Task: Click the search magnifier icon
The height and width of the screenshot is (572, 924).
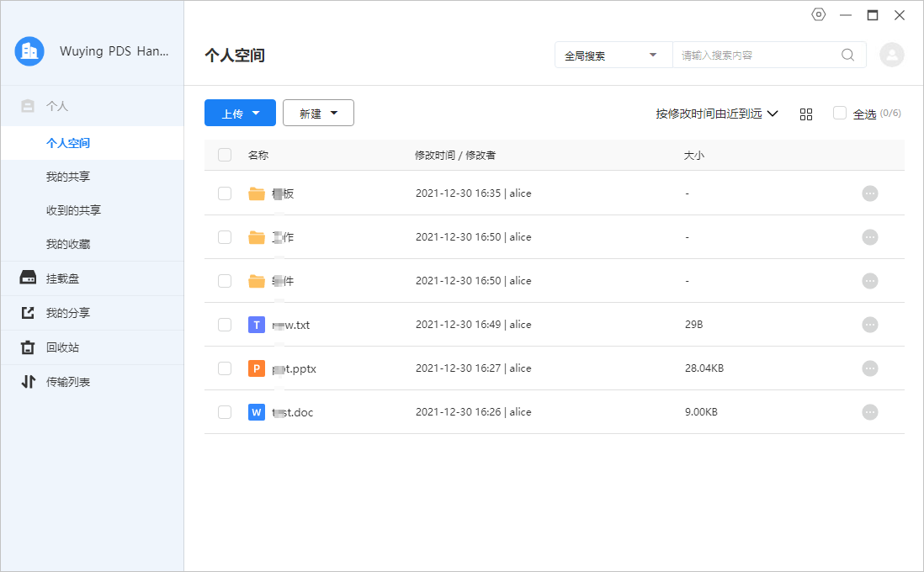Action: (x=847, y=56)
